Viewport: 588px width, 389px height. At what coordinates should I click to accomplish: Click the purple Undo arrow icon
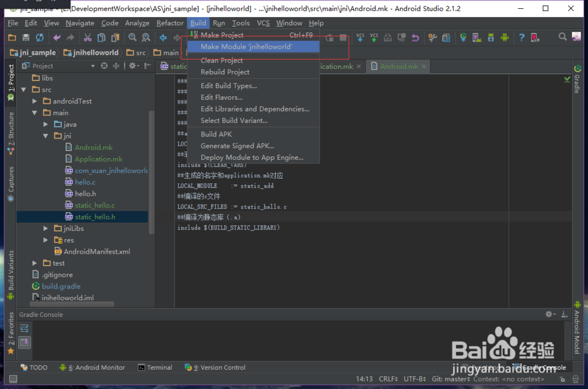coord(56,38)
